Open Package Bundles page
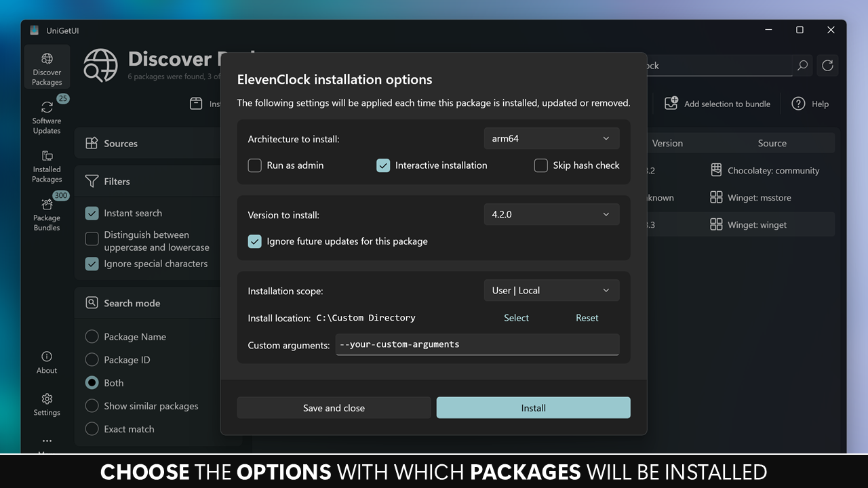 pyautogui.click(x=47, y=213)
